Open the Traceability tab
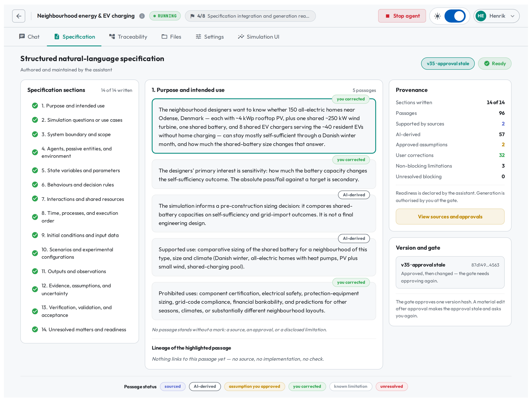Screen dimensions: 532x401 [128, 37]
